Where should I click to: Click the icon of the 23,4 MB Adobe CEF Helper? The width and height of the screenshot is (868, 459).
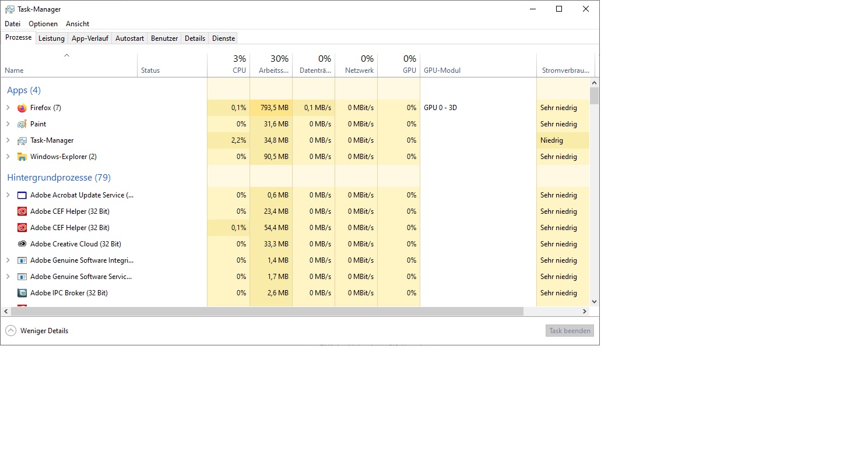22,211
